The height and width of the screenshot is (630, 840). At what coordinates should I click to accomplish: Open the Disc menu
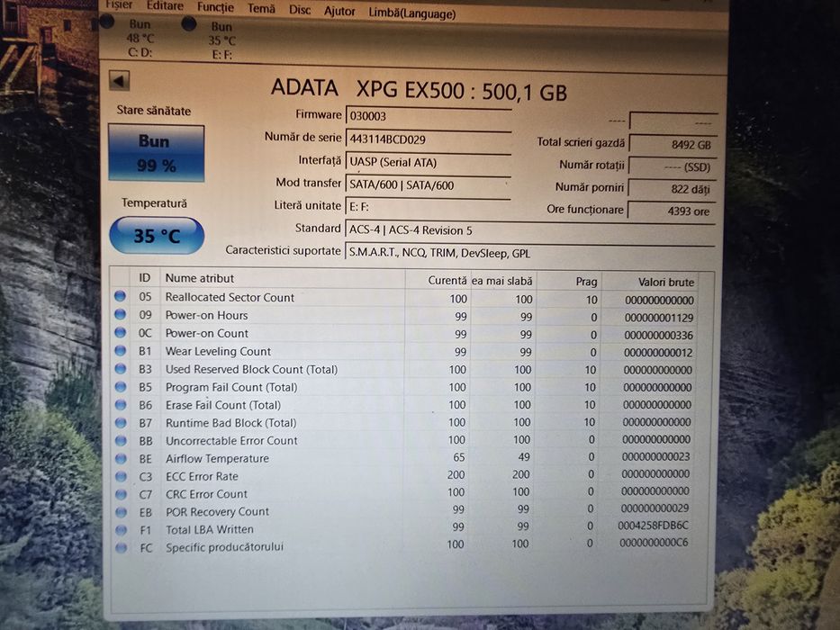pyautogui.click(x=300, y=10)
